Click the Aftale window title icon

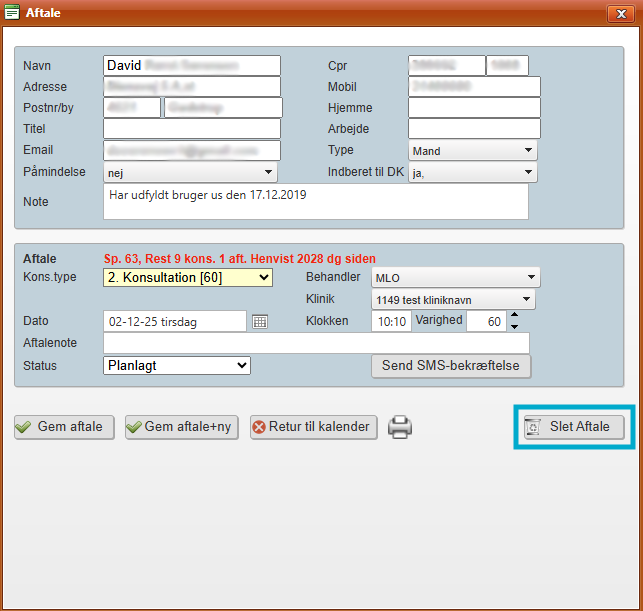pyautogui.click(x=12, y=12)
